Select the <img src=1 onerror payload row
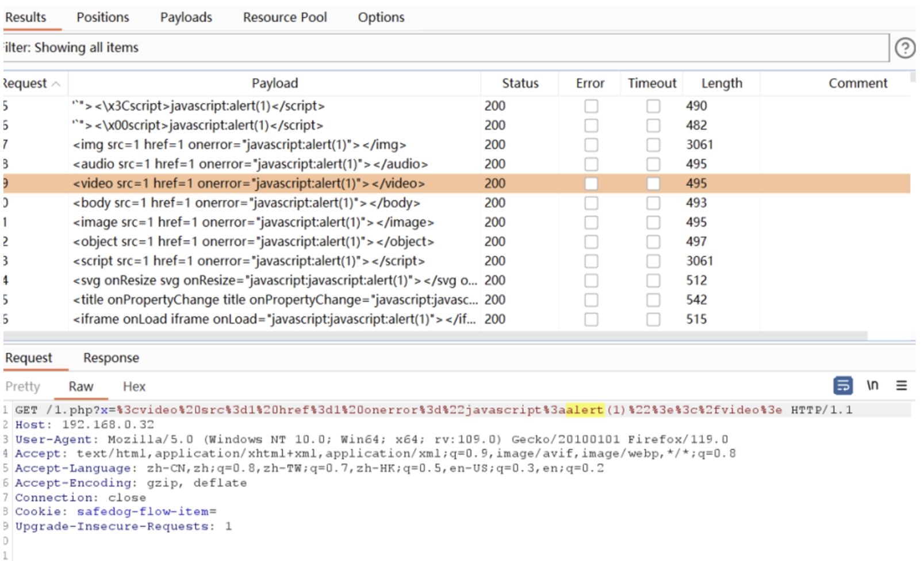 457,145
